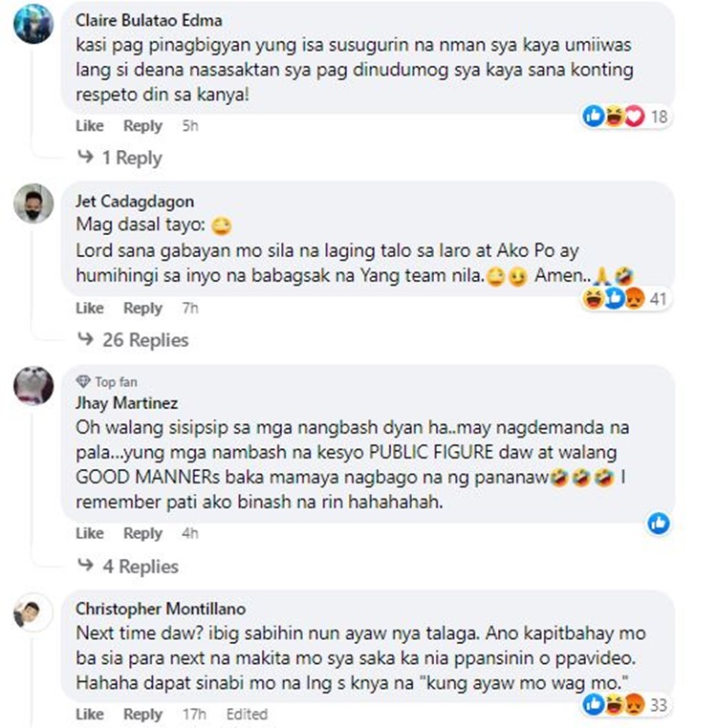Image resolution: width=717 pixels, height=728 pixels.
Task: Click the reaction icons showing 18 reactions
Action: click(625, 116)
